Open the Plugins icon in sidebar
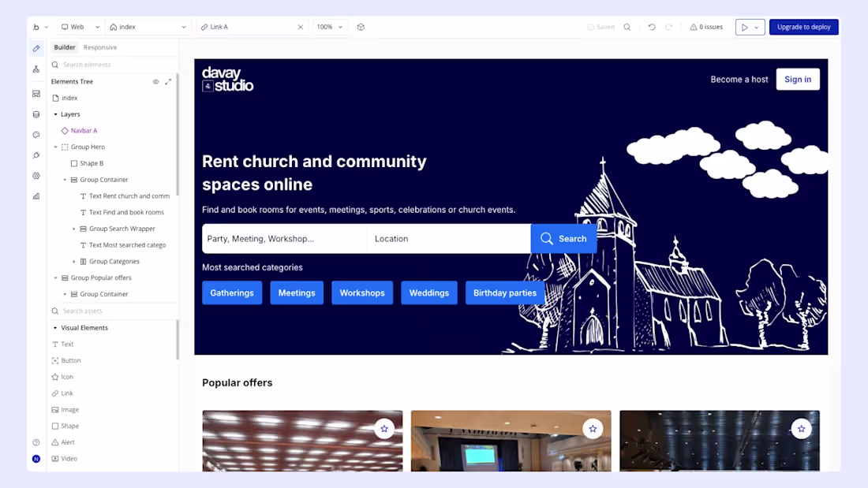Viewport: 868px width, 488px height. (x=36, y=155)
